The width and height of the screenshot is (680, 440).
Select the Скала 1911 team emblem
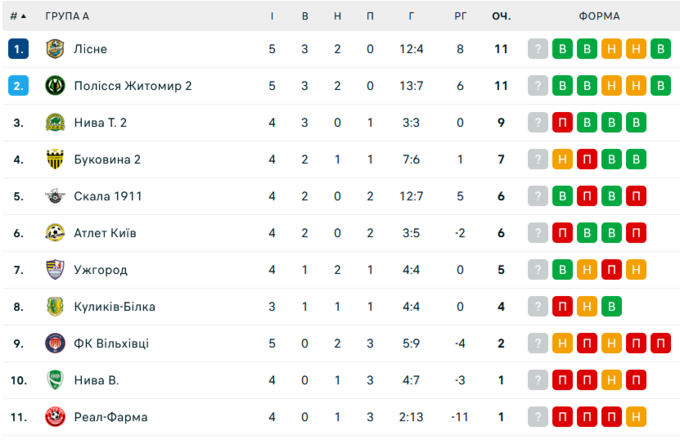tap(55, 196)
